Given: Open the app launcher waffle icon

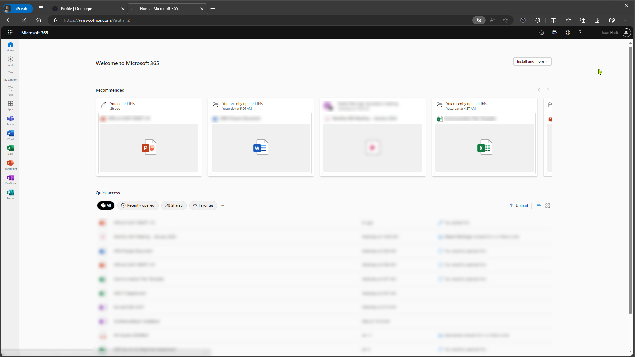Looking at the screenshot, I should (10, 33).
